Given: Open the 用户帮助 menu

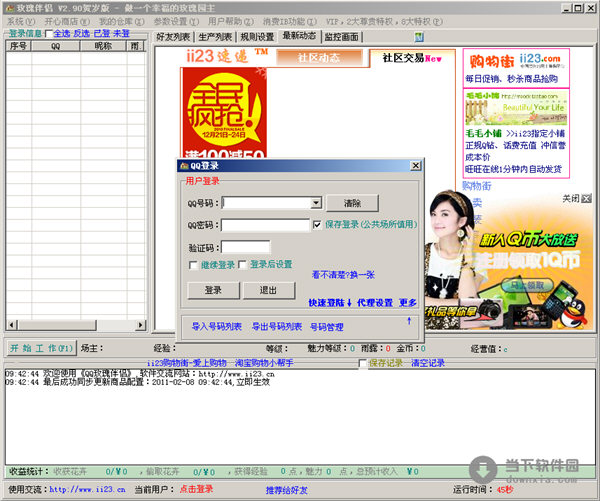Looking at the screenshot, I should point(231,21).
